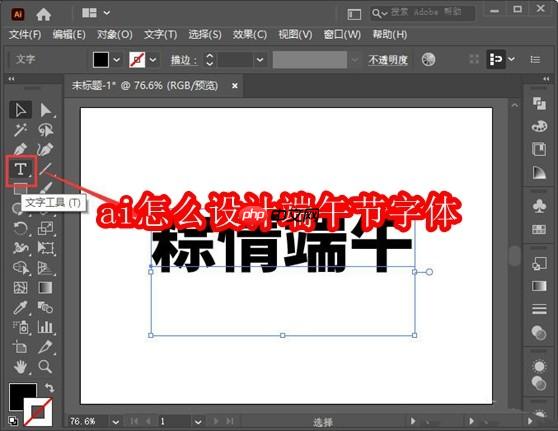Choose the Warp/Width tool
Screen dimensions: 558x431
pos(20,248)
